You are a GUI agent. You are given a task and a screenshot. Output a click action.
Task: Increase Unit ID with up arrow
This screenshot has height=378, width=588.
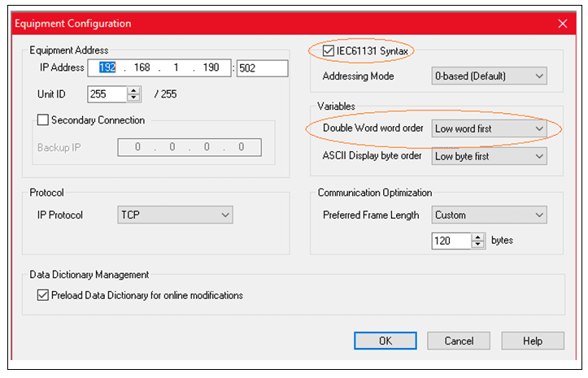(x=133, y=90)
